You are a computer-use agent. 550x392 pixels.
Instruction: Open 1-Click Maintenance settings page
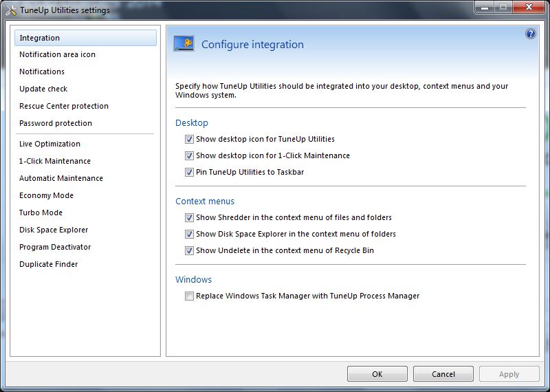pos(85,161)
